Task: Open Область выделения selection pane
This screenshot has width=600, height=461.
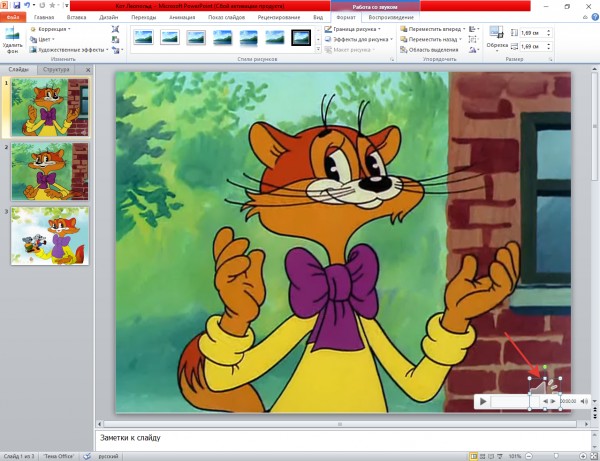Action: (429, 50)
